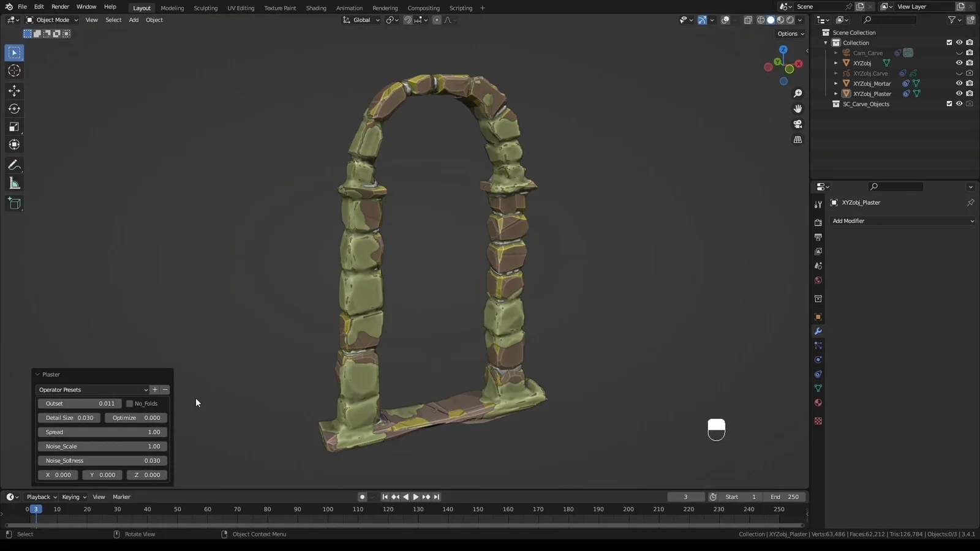Select the Rotate tool

(13, 108)
